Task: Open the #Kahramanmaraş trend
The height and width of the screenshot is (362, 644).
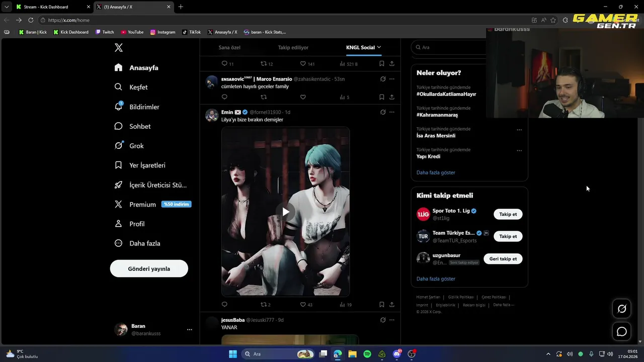Action: coord(437,115)
